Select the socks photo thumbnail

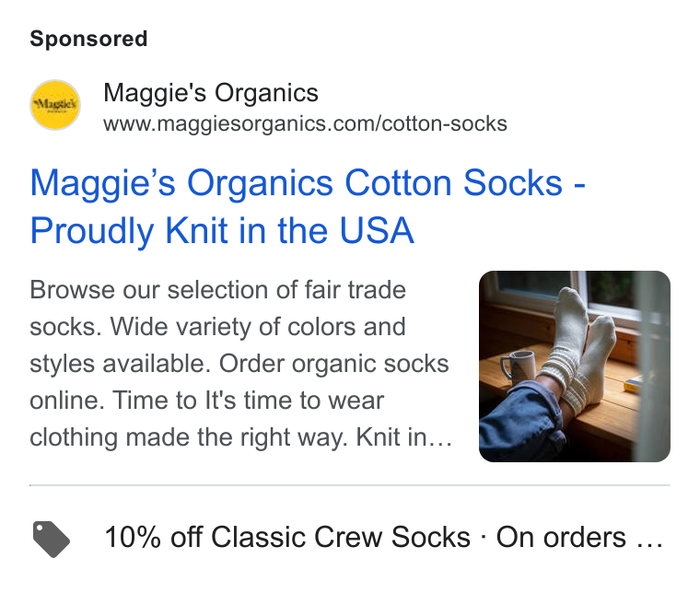click(x=575, y=366)
